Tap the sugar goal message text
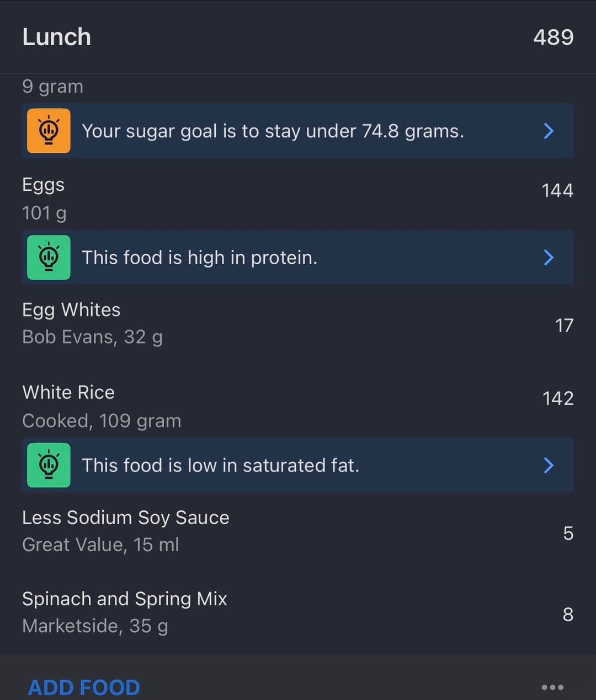The height and width of the screenshot is (700, 596). [x=273, y=131]
